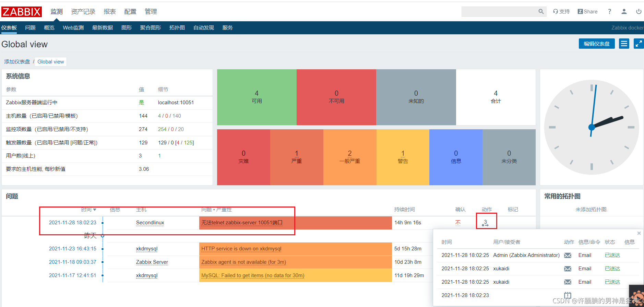Open the 资产记录 main menu
Image resolution: width=644 pixels, height=307 pixels.
[x=83, y=12]
